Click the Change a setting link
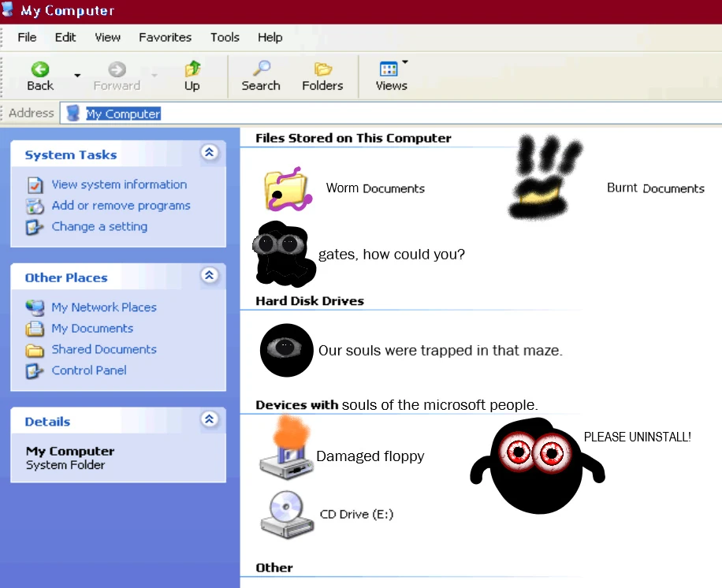 tap(99, 226)
